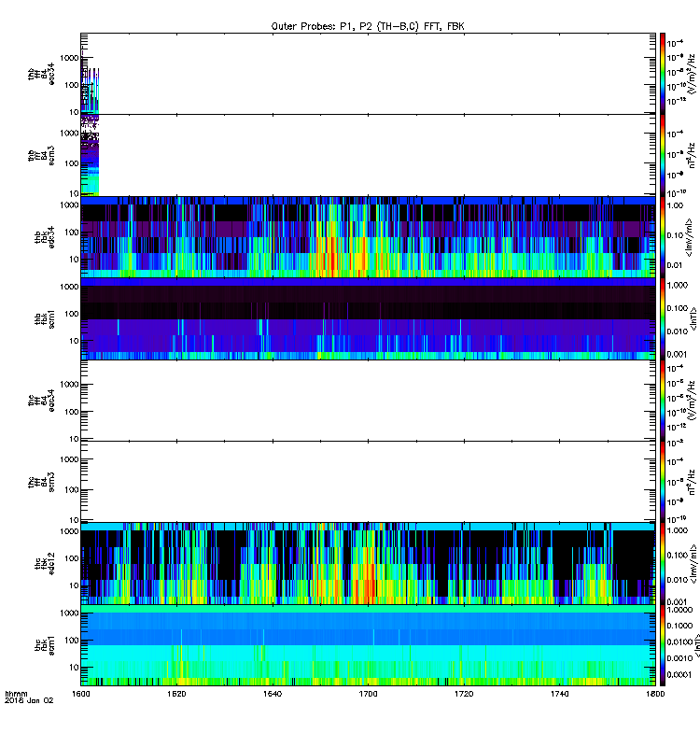Click the color bar of the thc eac34 panel
This screenshot has height=747, width=700.
click(663, 401)
